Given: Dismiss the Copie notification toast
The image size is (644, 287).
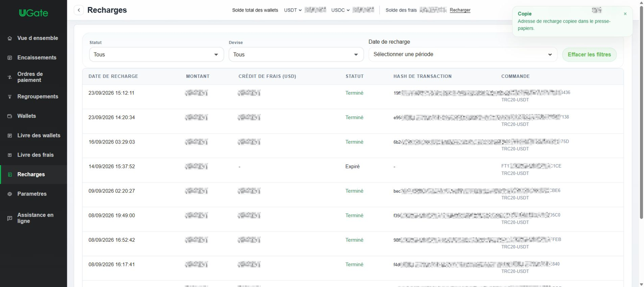Looking at the screenshot, I should [x=625, y=14].
